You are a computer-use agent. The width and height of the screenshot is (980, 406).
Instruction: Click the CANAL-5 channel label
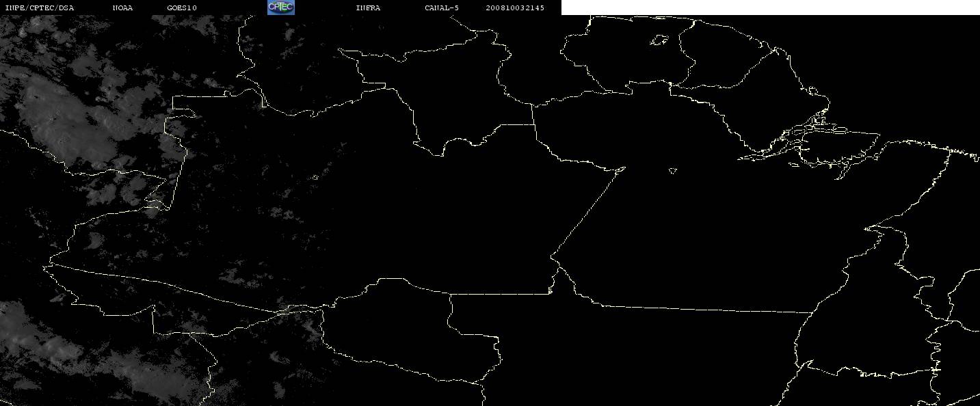pyautogui.click(x=442, y=8)
